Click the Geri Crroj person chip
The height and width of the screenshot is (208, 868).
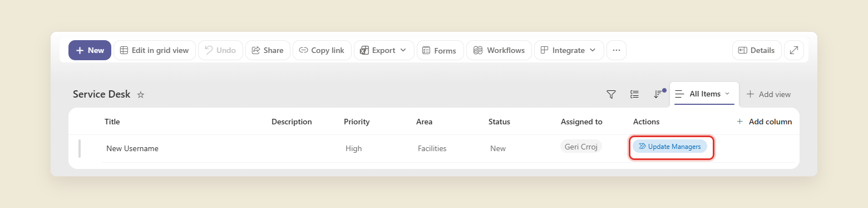581,146
